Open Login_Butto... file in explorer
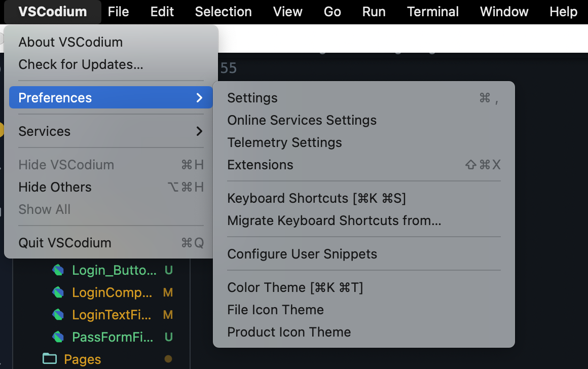 coord(114,270)
